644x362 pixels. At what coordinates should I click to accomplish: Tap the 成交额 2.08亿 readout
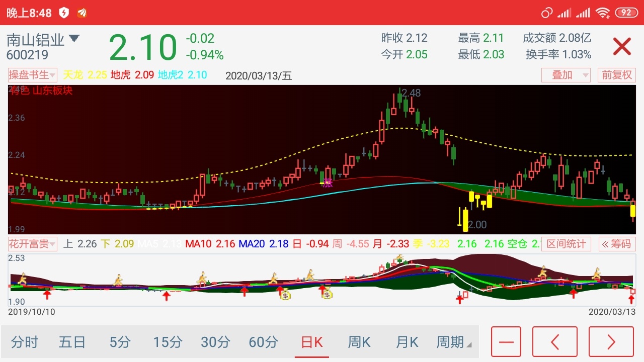point(557,38)
